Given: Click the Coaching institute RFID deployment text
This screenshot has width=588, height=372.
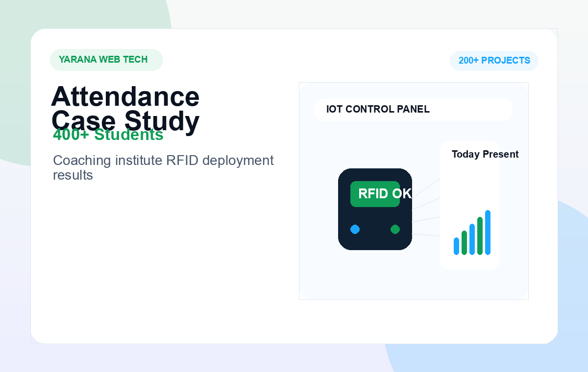Looking at the screenshot, I should point(163,167).
